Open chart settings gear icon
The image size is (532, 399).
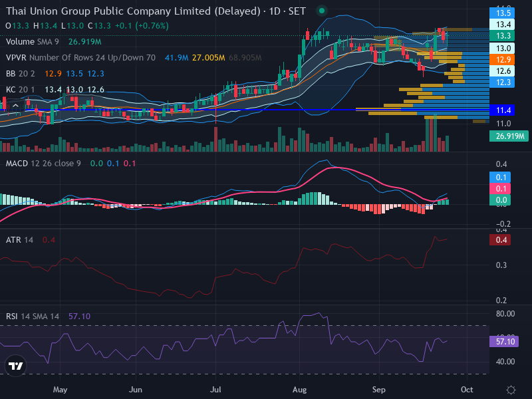(x=511, y=390)
